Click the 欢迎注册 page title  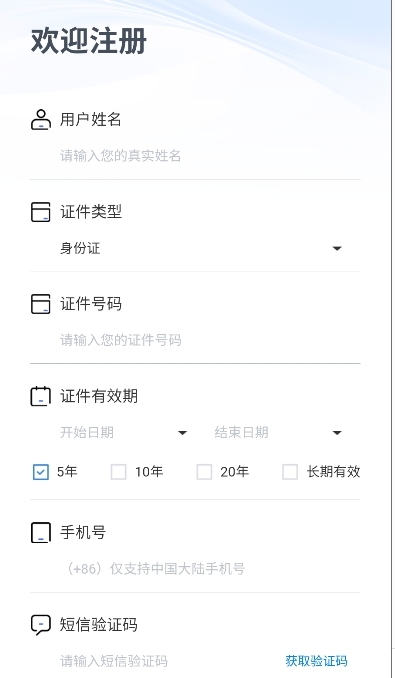89,42
